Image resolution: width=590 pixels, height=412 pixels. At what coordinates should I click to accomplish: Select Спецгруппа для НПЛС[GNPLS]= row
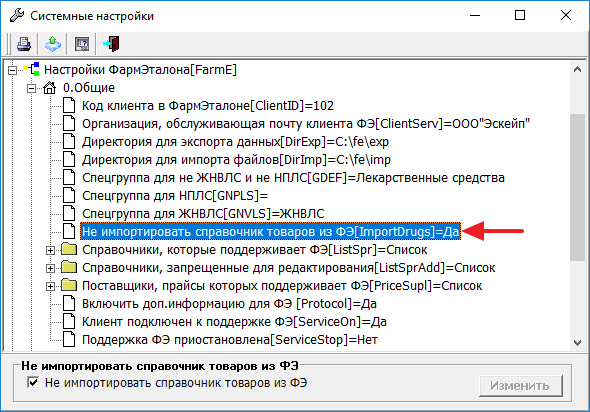pyautogui.click(x=175, y=196)
